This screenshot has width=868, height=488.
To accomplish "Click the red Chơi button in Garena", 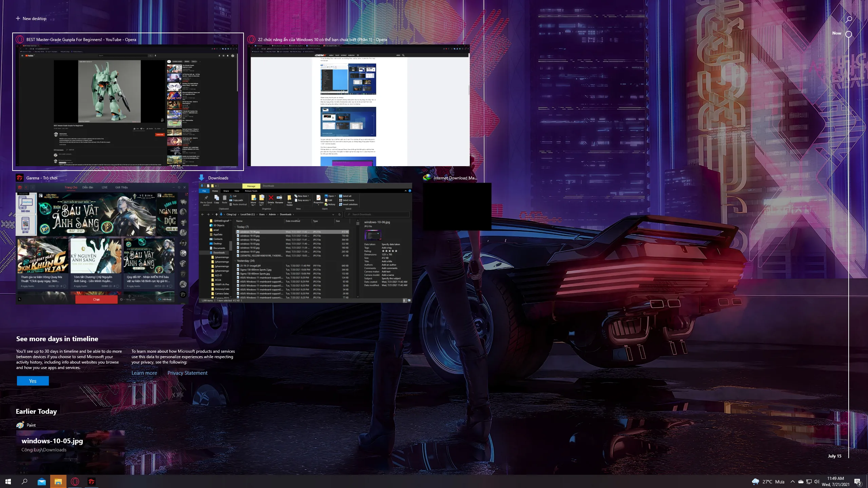I will point(96,299).
